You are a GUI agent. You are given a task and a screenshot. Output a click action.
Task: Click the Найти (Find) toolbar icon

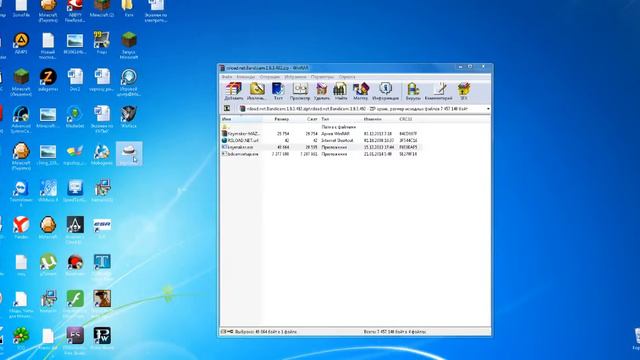pos(340,91)
